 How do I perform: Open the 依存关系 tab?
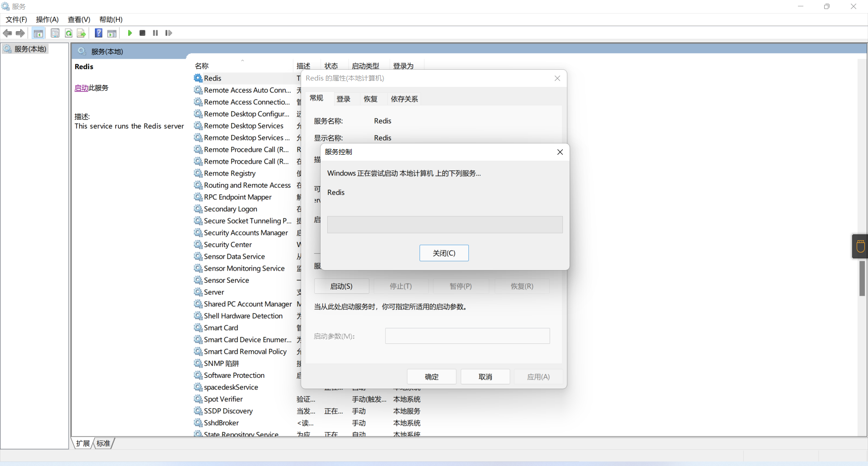tap(405, 99)
